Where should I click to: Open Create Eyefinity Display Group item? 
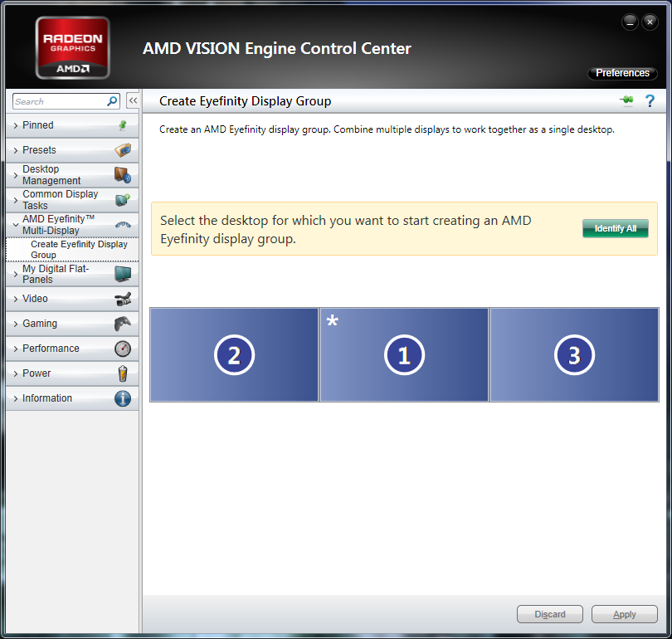tap(72, 250)
